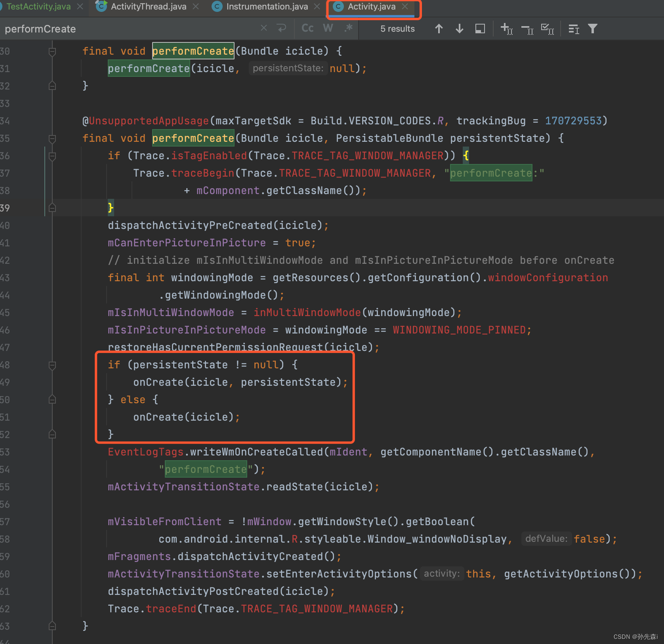Image resolution: width=664 pixels, height=644 pixels.
Task: Click fold end marker at line 63
Action: pos(52,626)
